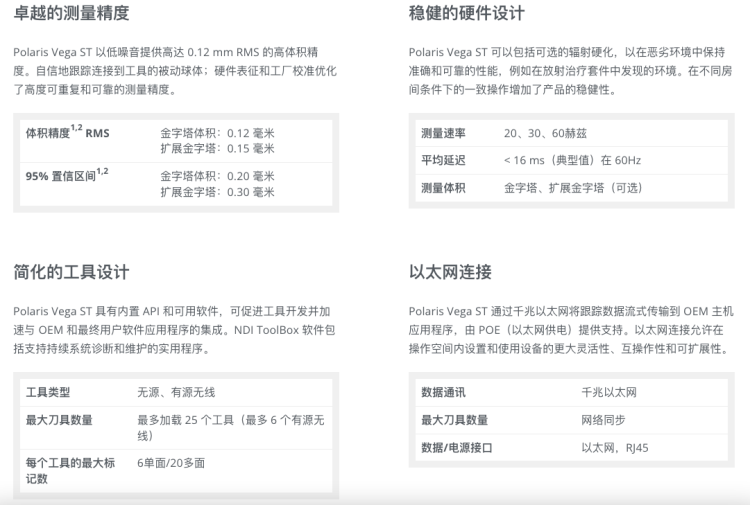Image resolution: width=750 pixels, height=505 pixels.
Task: Click value 扩展金字塔: 0.30 毫米
Action: coord(217,192)
